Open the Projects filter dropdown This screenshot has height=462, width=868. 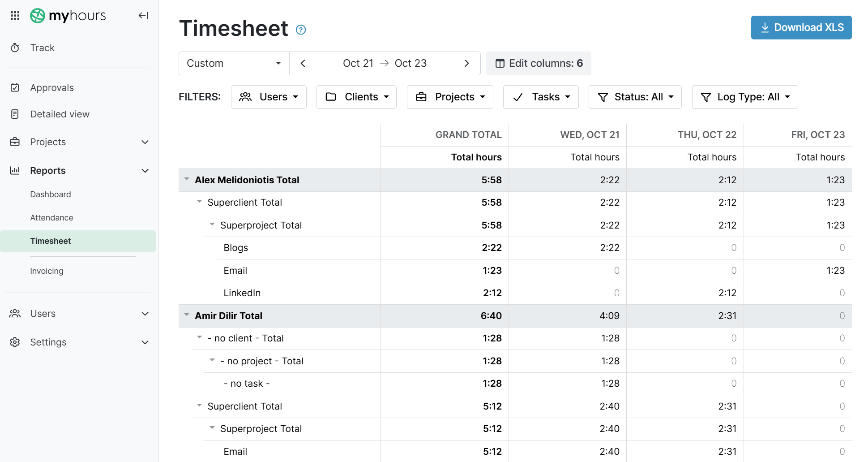[x=450, y=97]
